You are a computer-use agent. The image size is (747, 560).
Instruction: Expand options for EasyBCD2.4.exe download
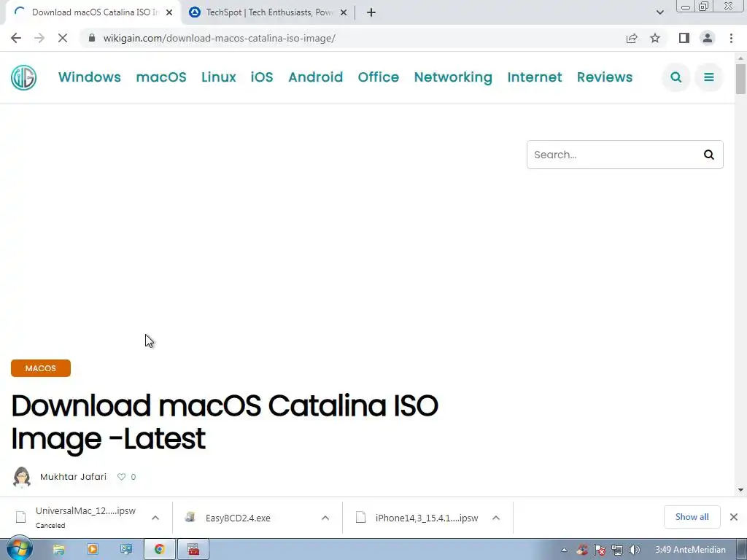click(325, 518)
